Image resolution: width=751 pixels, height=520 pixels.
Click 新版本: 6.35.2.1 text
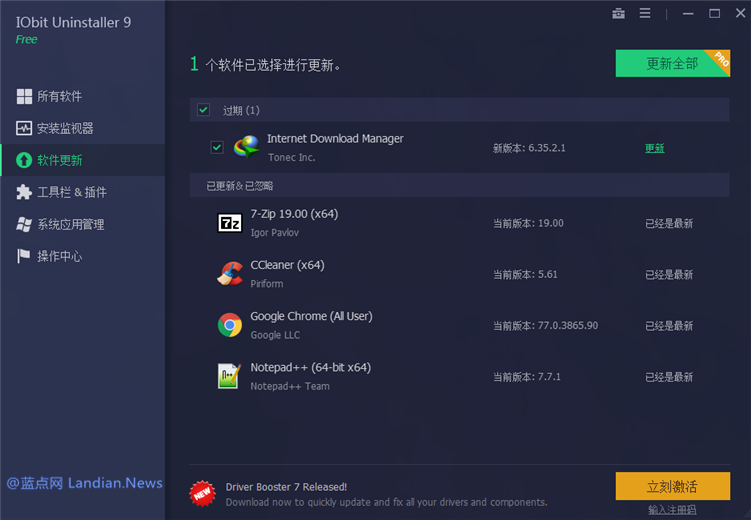pos(529,148)
